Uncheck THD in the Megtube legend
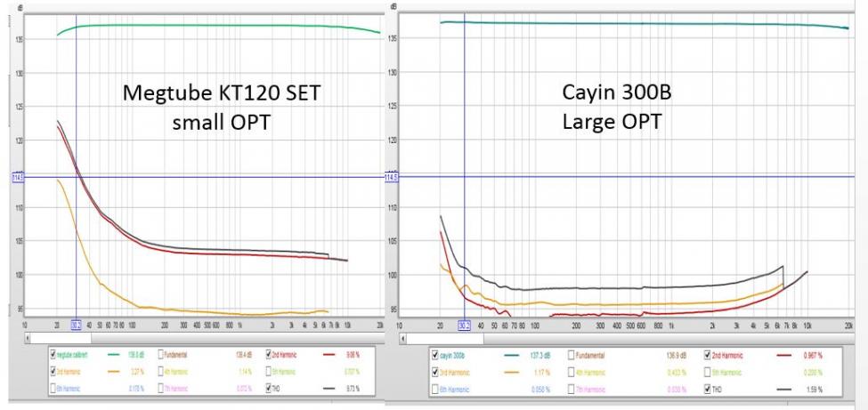Viewport: 868px width, 410px height. coord(269,389)
